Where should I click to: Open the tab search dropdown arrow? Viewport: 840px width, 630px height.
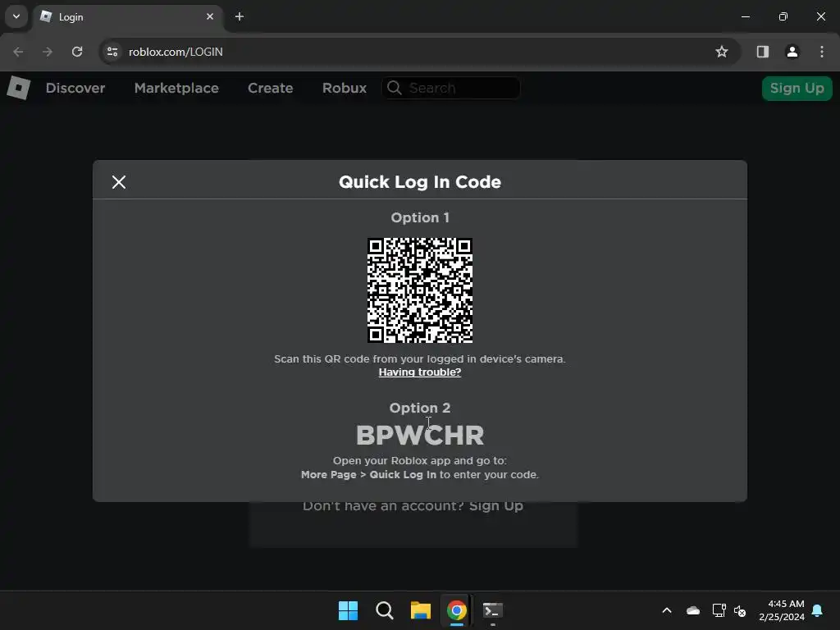16,16
